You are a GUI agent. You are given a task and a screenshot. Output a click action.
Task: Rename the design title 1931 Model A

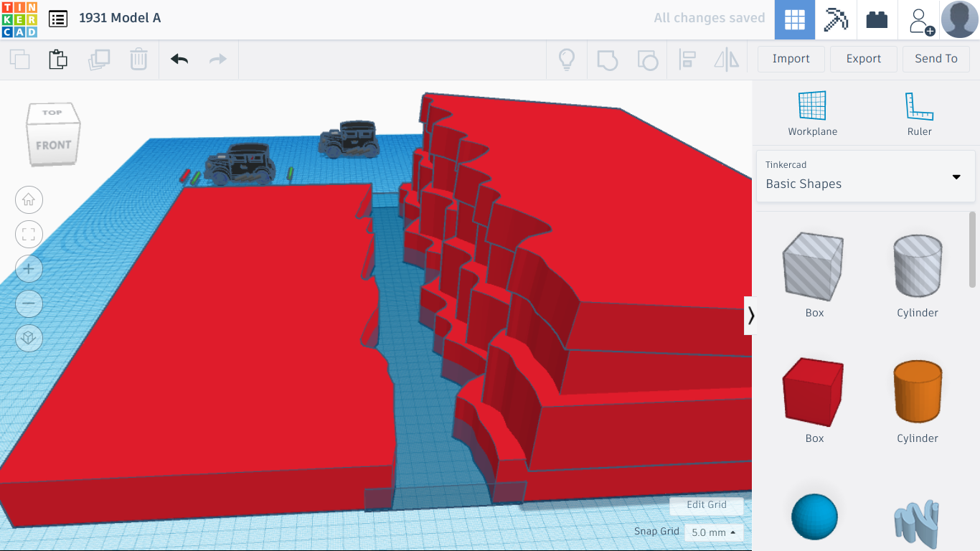(x=120, y=18)
